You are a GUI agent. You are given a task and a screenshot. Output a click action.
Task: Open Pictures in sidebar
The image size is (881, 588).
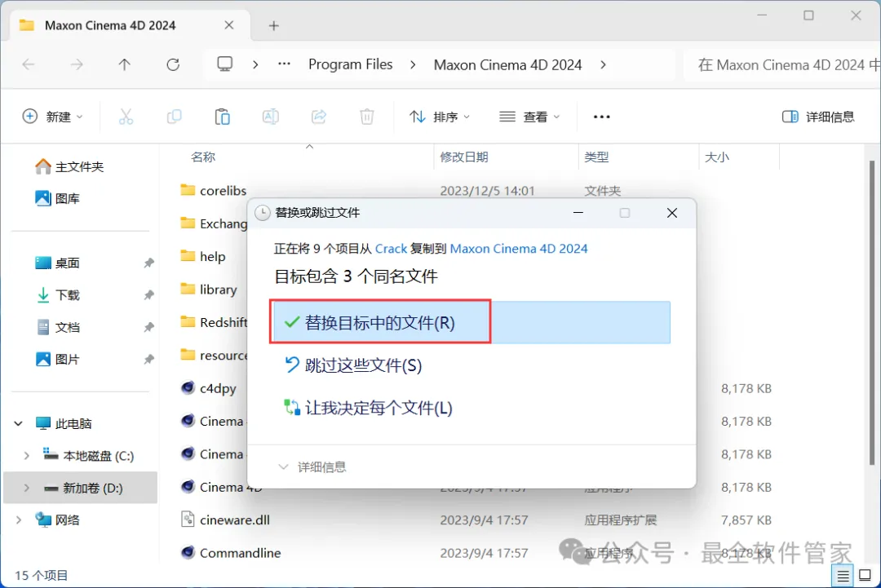tap(57, 360)
